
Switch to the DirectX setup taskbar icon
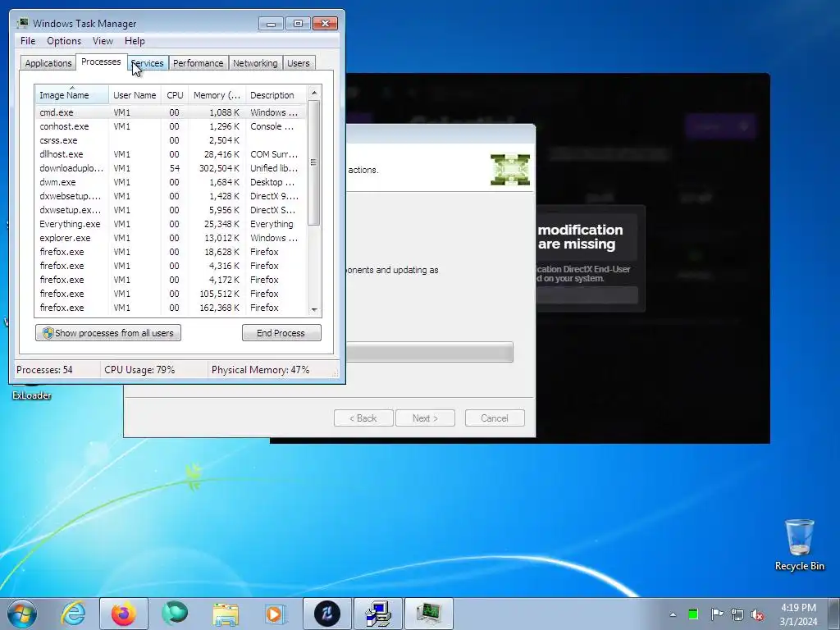[x=378, y=614]
